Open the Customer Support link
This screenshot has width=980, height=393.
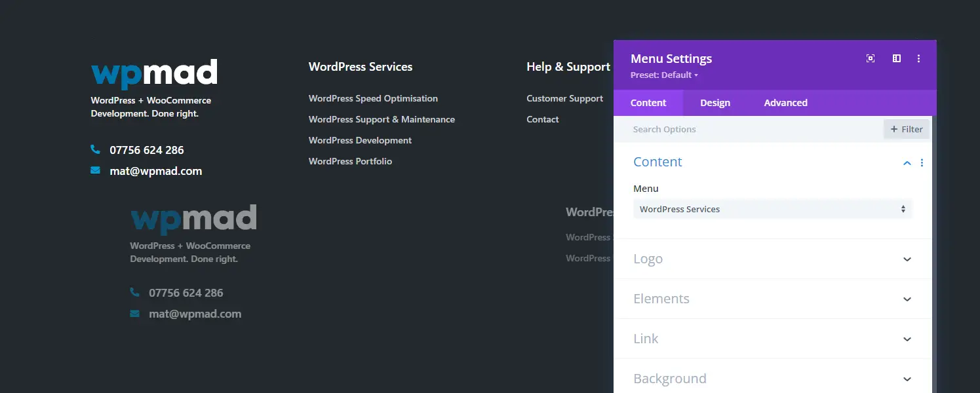coord(564,98)
